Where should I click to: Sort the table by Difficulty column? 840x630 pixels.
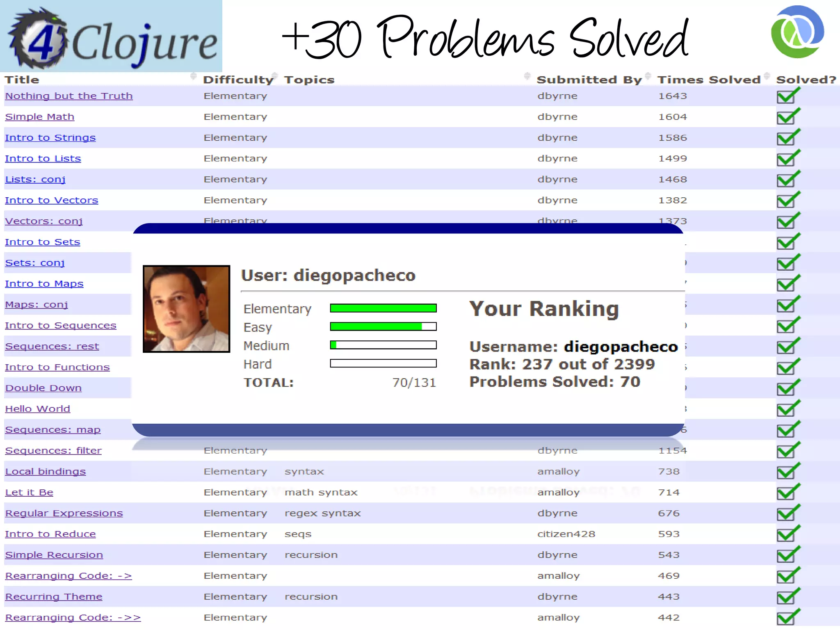click(x=238, y=80)
